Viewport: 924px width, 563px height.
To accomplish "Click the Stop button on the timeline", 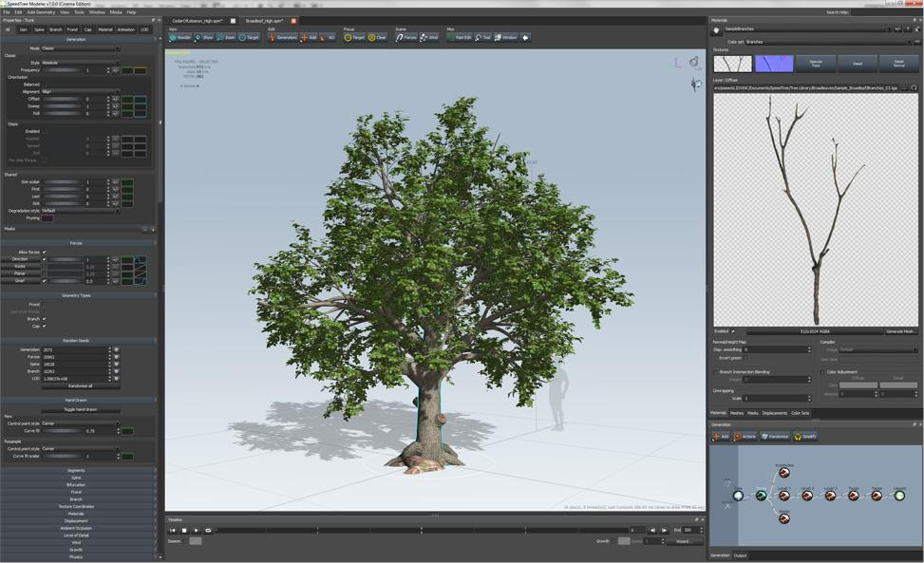I will (x=184, y=531).
